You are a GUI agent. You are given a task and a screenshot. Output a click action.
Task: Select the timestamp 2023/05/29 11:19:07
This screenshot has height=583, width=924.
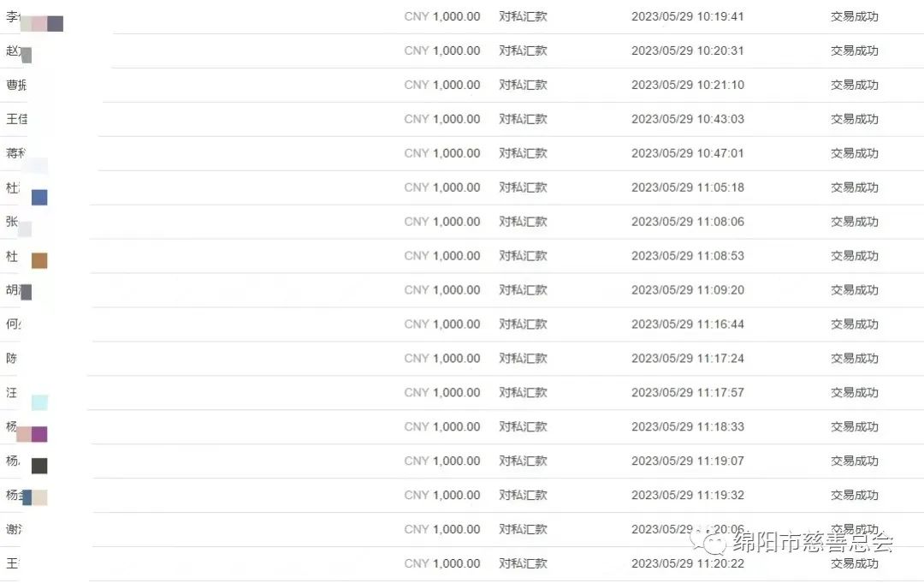coord(687,461)
